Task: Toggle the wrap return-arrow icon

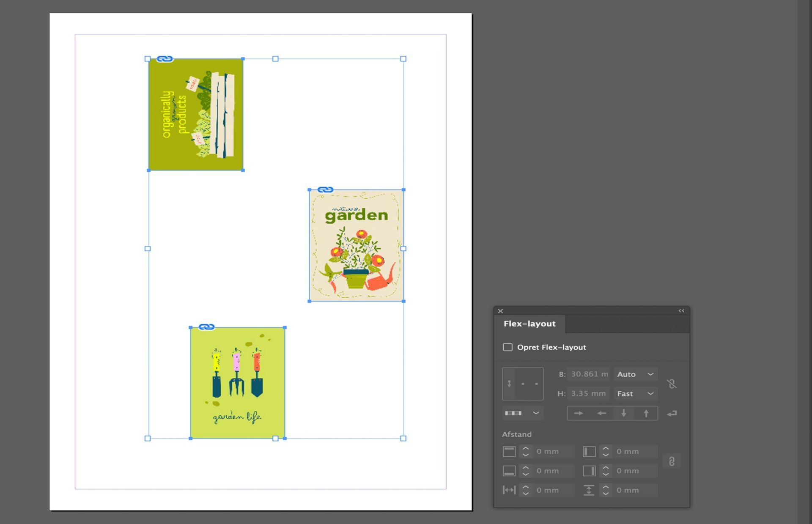Action: tap(672, 413)
